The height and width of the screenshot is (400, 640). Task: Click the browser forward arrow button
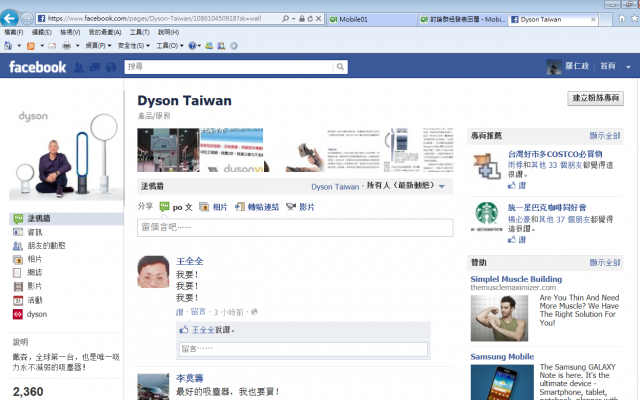click(x=27, y=18)
